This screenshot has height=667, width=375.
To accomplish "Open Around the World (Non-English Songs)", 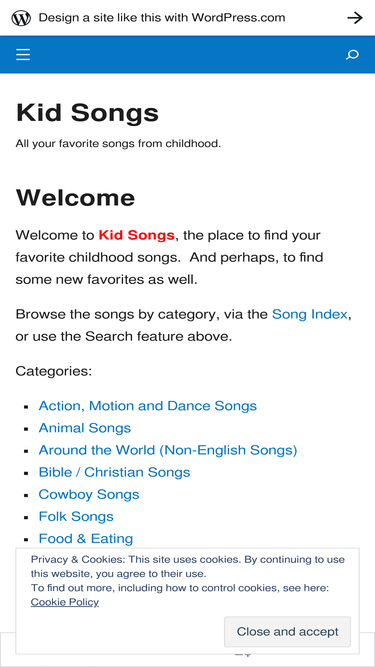I will click(168, 450).
